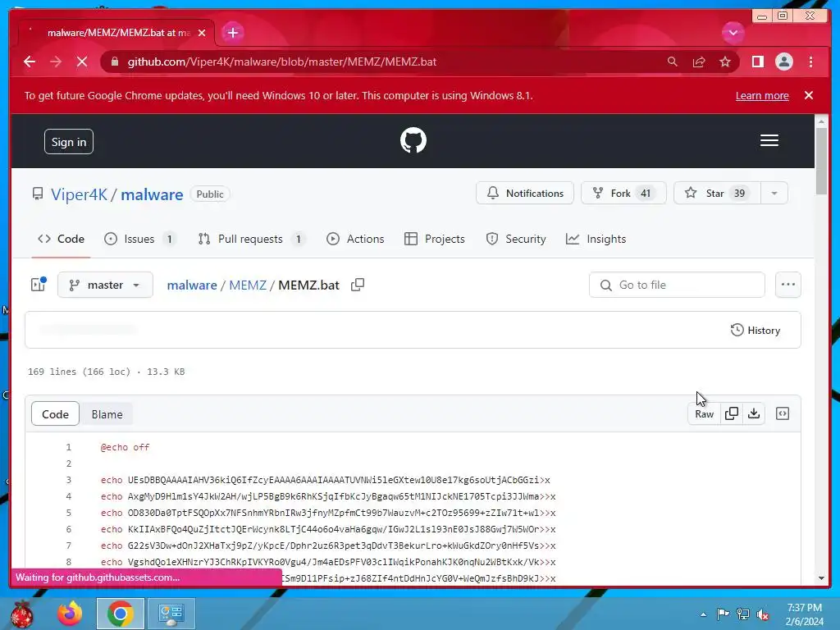Share this page via the share icon
Viewport: 840px width, 630px height.
(x=699, y=62)
